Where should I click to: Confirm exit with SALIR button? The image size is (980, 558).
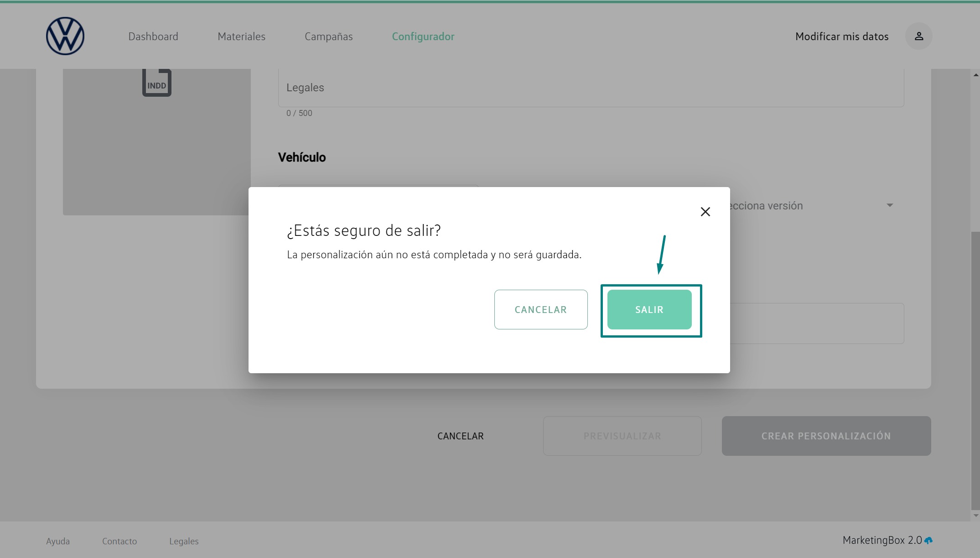point(649,310)
